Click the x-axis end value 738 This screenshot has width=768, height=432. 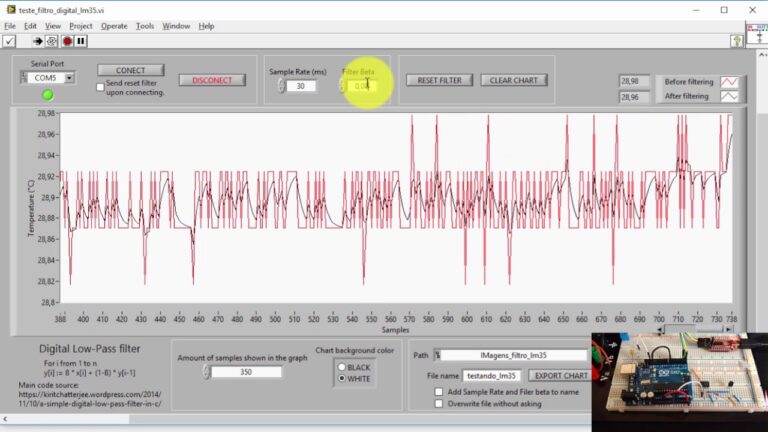[731, 319]
